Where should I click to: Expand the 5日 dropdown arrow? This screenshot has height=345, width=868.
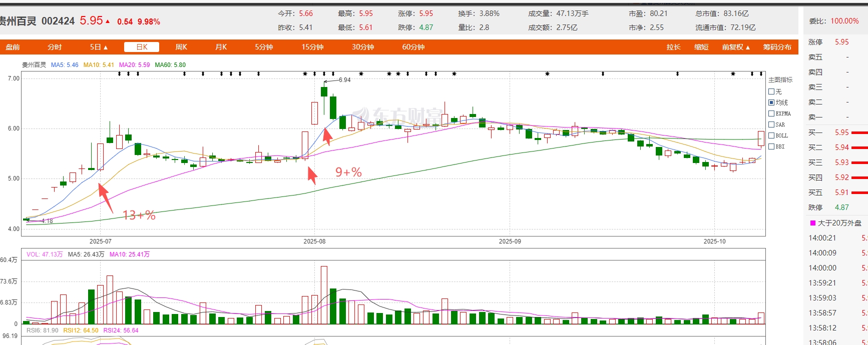105,47
